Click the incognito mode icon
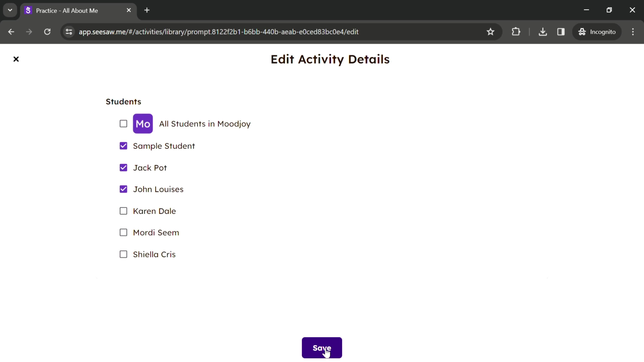This screenshot has width=644, height=362. click(x=582, y=31)
